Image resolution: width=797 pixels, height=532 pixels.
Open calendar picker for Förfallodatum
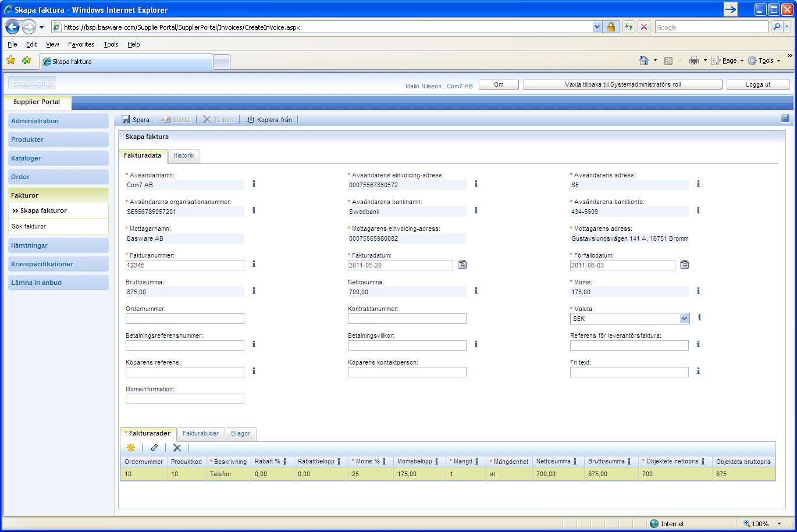[x=685, y=265]
